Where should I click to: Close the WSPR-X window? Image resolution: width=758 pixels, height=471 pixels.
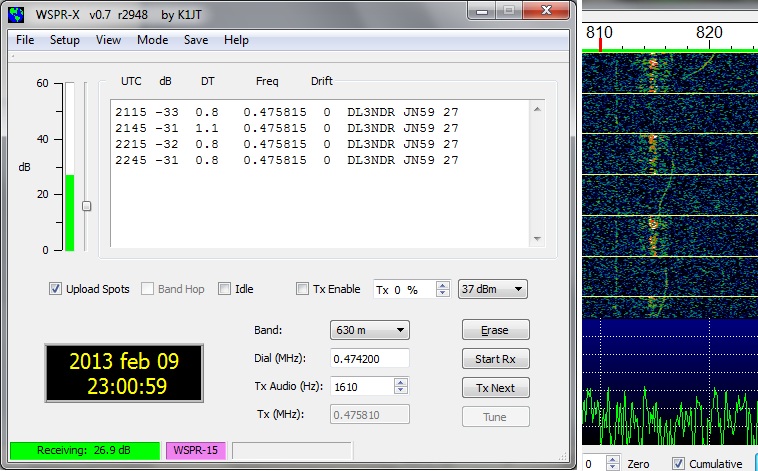[546, 11]
